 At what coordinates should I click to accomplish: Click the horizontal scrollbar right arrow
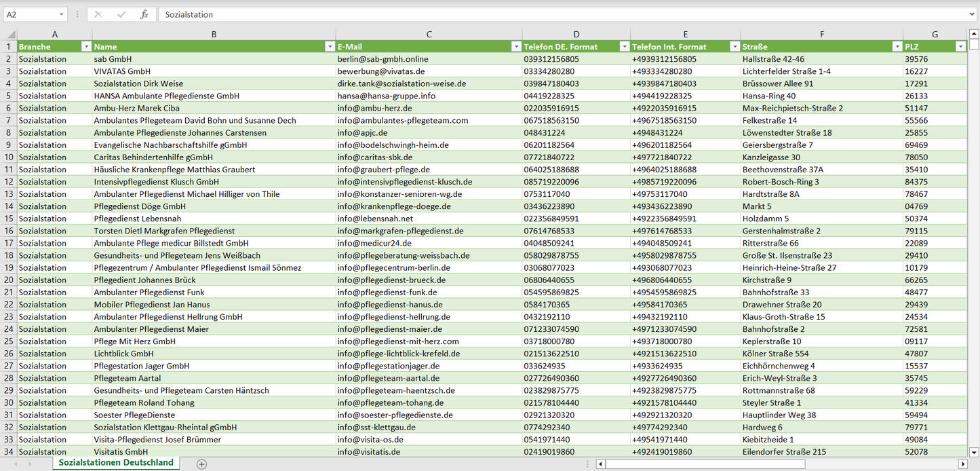(962, 464)
